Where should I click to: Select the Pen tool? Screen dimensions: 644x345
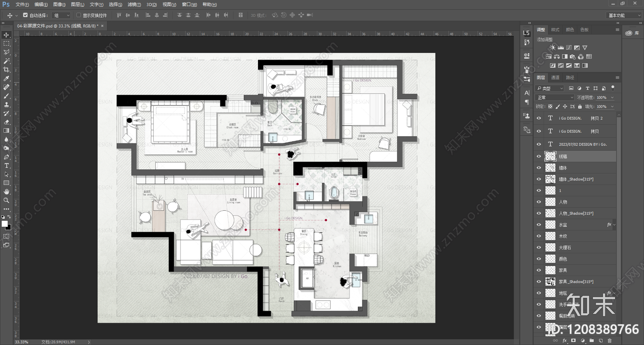[6, 157]
